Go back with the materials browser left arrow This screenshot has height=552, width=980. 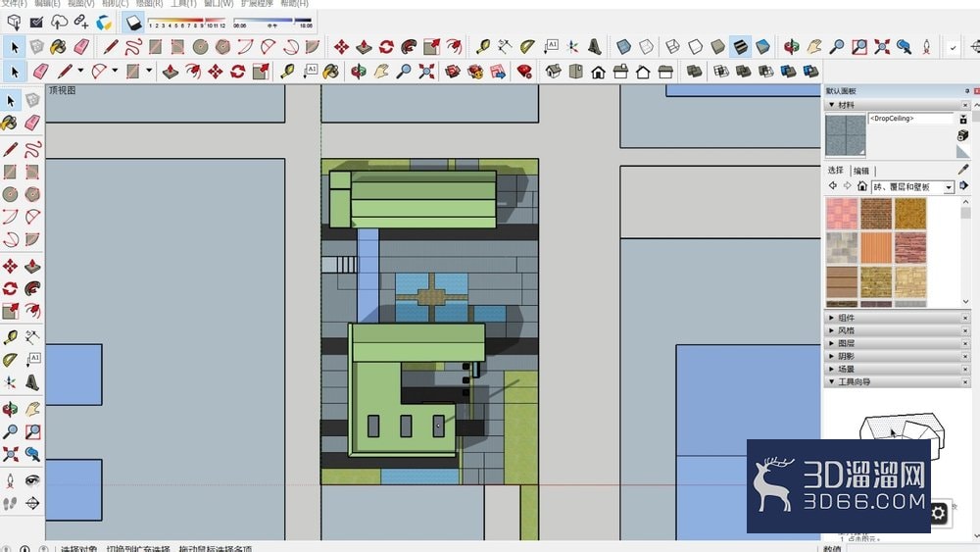[x=832, y=185]
